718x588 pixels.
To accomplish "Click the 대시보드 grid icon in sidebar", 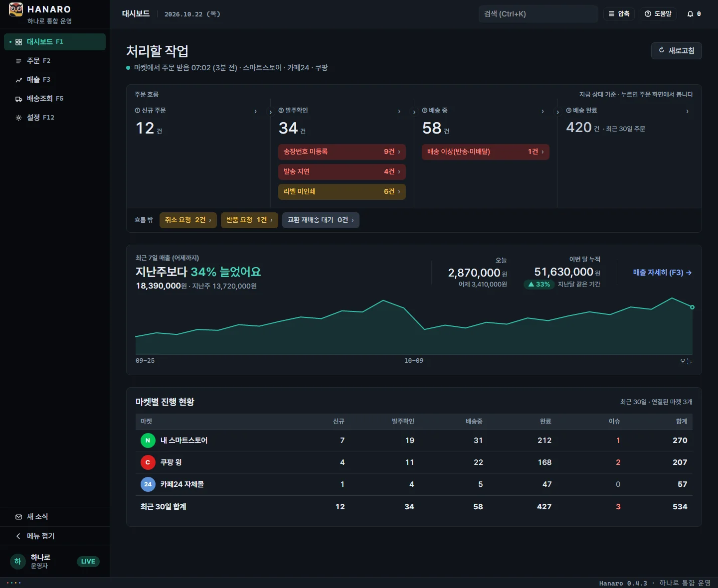I will click(18, 42).
